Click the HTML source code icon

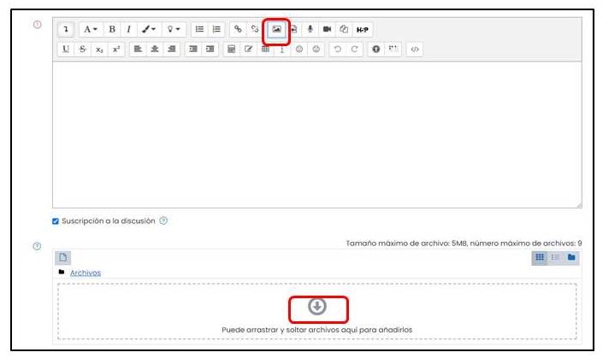pyautogui.click(x=415, y=50)
